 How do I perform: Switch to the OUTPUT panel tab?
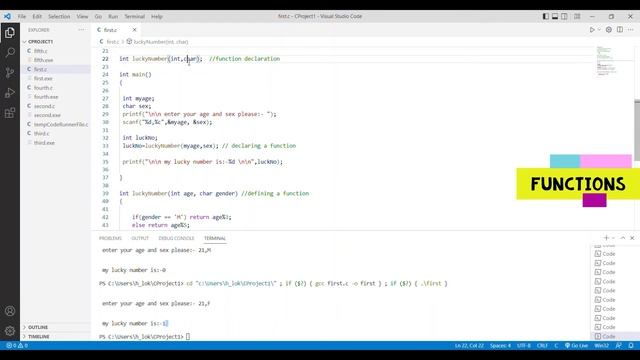click(140, 238)
